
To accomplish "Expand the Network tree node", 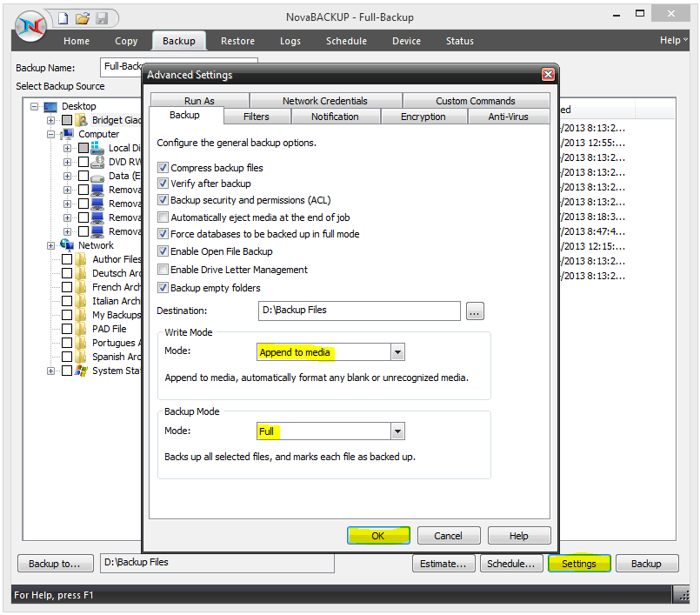I will point(51,245).
